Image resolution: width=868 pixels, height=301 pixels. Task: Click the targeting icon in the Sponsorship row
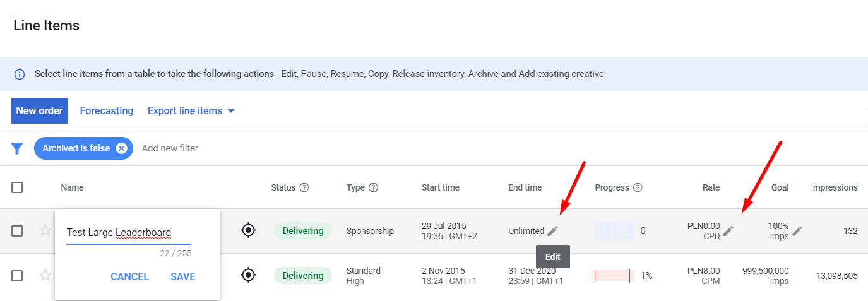pos(249,231)
